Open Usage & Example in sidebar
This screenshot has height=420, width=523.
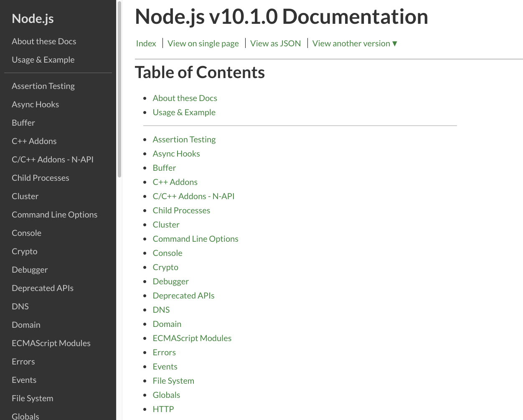click(43, 60)
